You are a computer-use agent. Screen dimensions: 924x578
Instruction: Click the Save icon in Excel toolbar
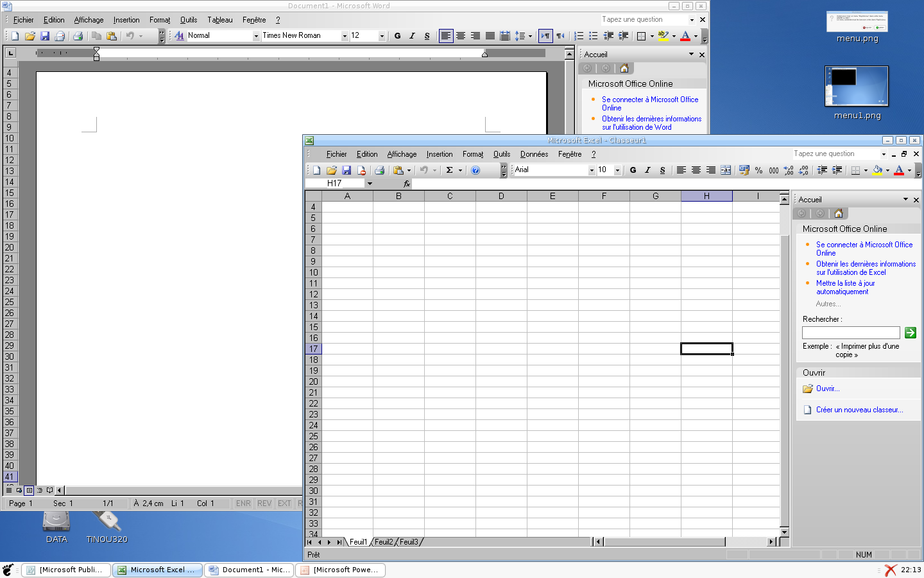346,170
